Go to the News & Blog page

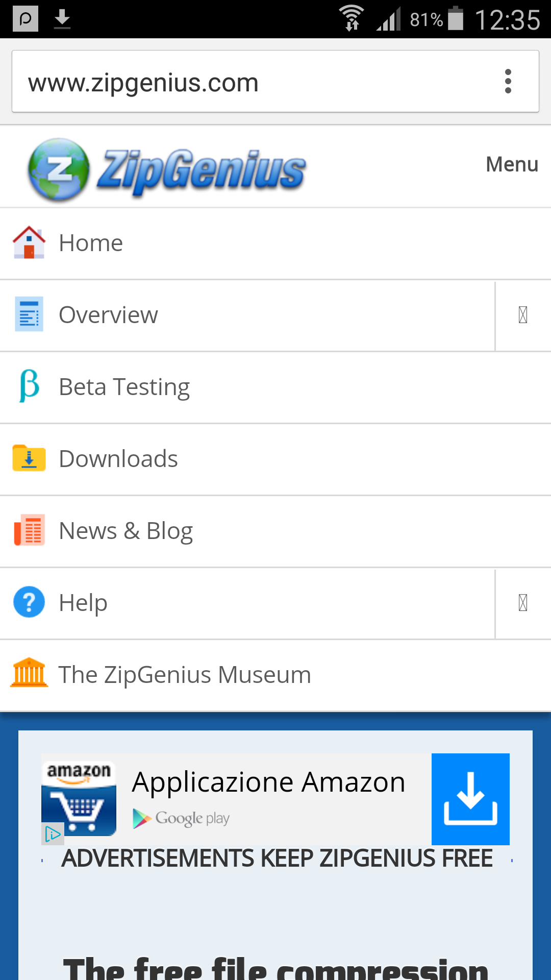(x=126, y=531)
